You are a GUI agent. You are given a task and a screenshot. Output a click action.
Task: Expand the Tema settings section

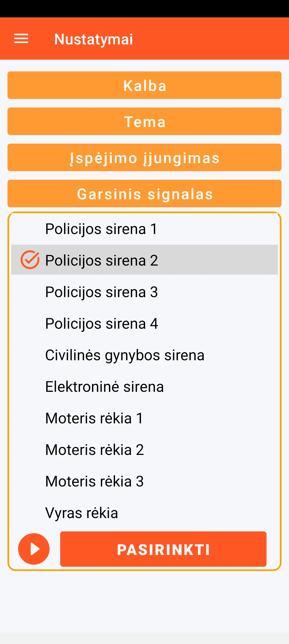[144, 121]
